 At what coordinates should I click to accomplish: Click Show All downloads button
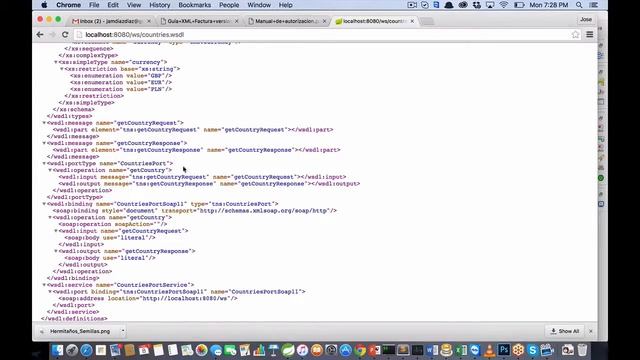coord(565,331)
